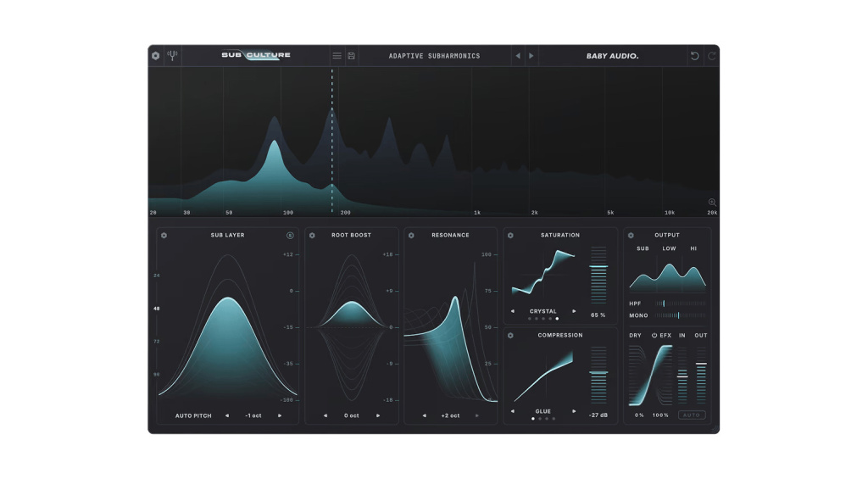Image resolution: width=868 pixels, height=479 pixels.
Task: Click the DRY/EFX mix curve
Action: [x=651, y=376]
